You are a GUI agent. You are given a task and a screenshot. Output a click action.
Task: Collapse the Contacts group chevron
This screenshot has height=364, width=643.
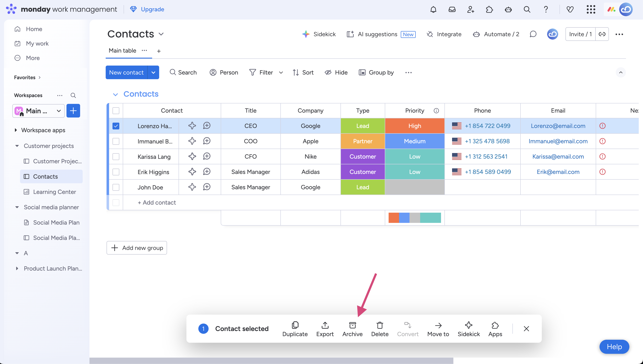[115, 95]
